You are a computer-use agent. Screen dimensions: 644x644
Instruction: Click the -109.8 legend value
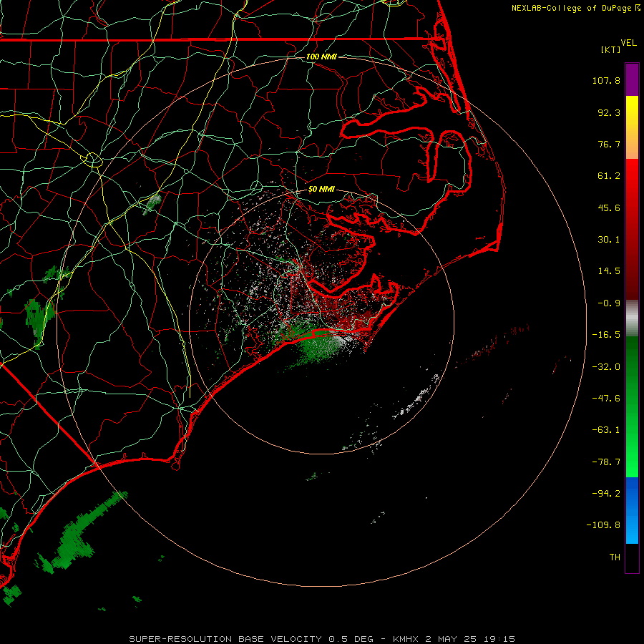[603, 525]
